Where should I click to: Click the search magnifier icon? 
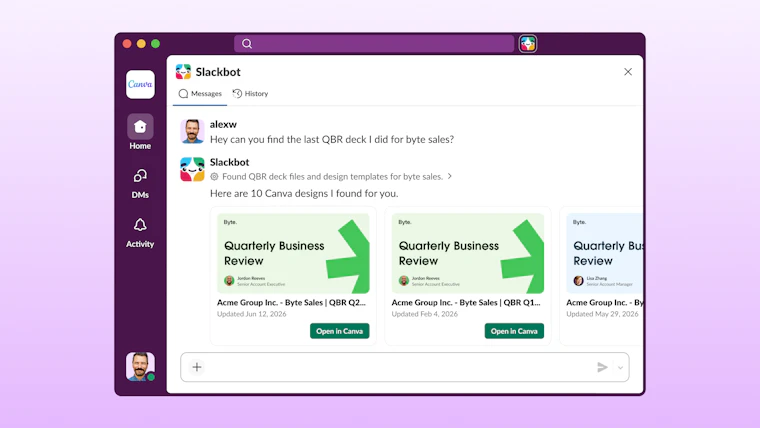247,44
